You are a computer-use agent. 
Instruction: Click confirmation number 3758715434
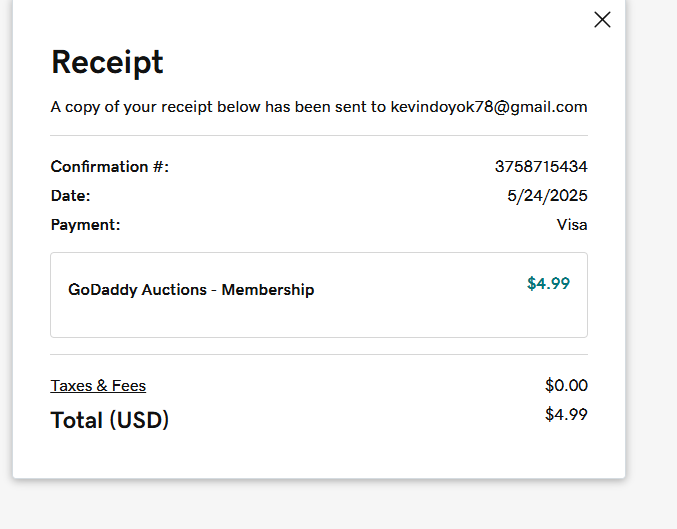(x=541, y=166)
